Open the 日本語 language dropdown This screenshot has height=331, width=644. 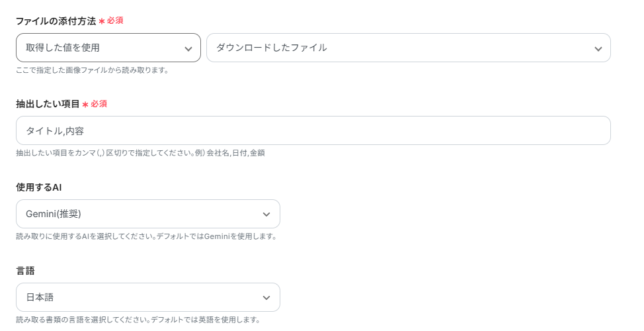(x=139, y=297)
